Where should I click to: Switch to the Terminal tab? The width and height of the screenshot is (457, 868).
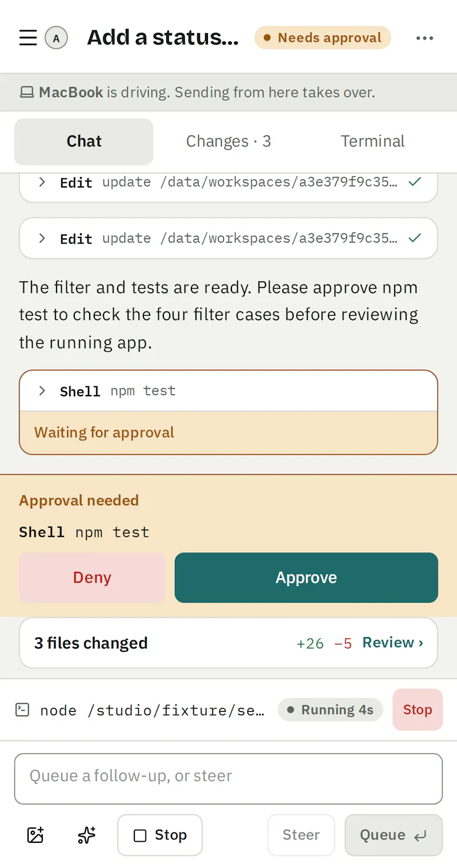coord(372,141)
